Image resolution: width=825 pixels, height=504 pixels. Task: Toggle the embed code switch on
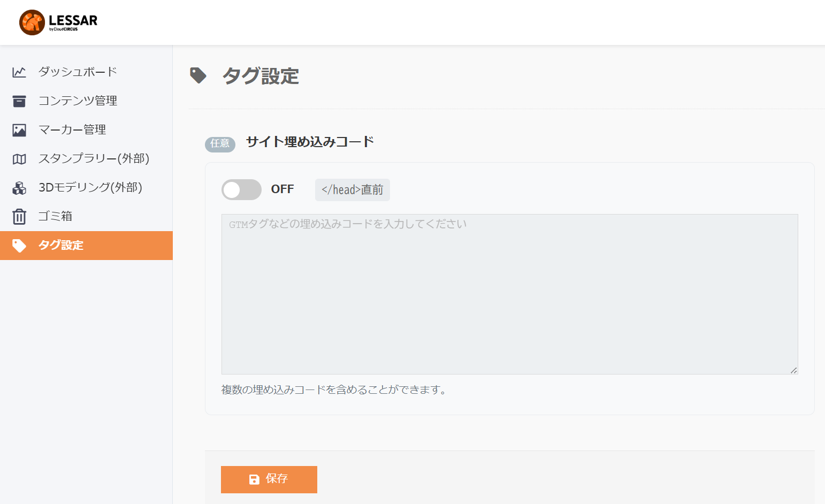pyautogui.click(x=241, y=189)
